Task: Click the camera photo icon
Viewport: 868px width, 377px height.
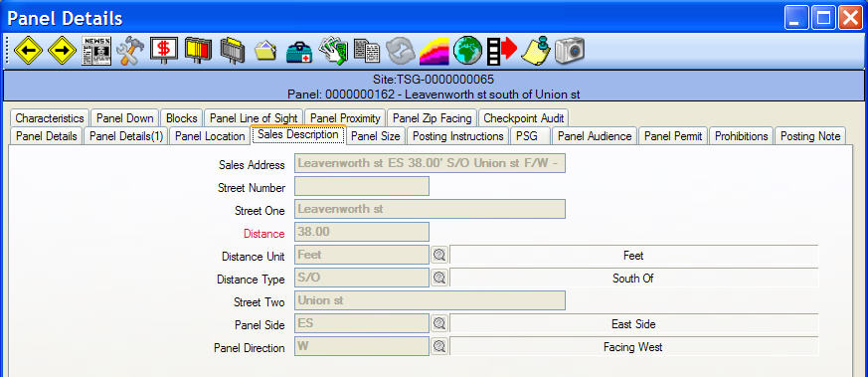Action: click(x=570, y=52)
